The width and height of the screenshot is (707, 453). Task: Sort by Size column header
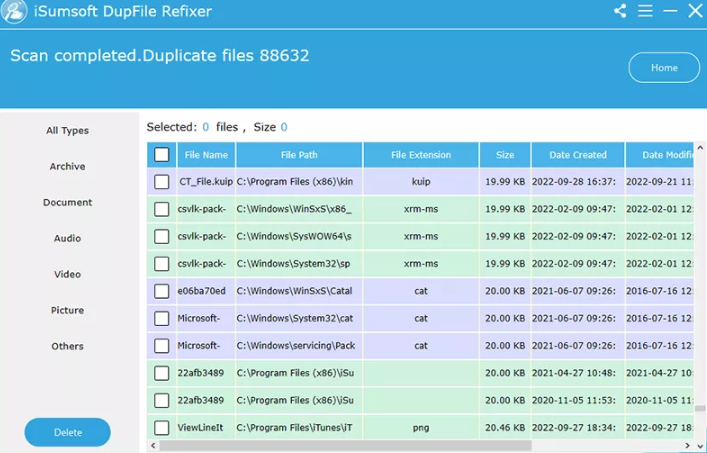(x=505, y=155)
